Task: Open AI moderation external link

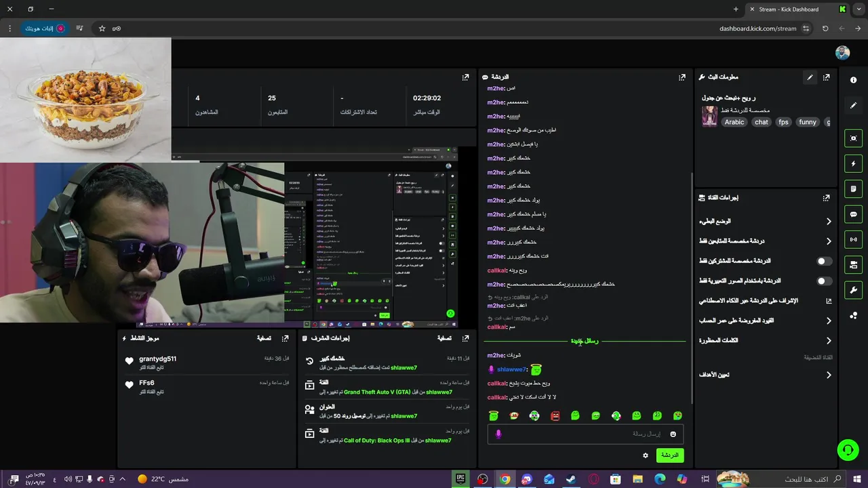Action: 829,301
